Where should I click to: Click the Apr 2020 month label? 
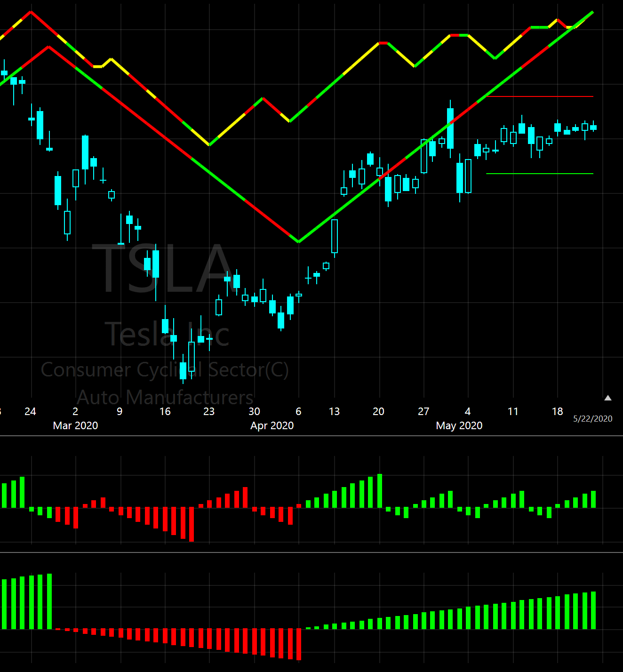[272, 425]
